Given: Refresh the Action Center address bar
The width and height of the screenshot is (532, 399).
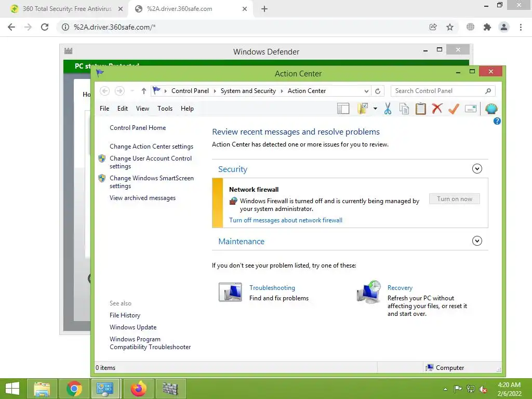Looking at the screenshot, I should 378,91.
